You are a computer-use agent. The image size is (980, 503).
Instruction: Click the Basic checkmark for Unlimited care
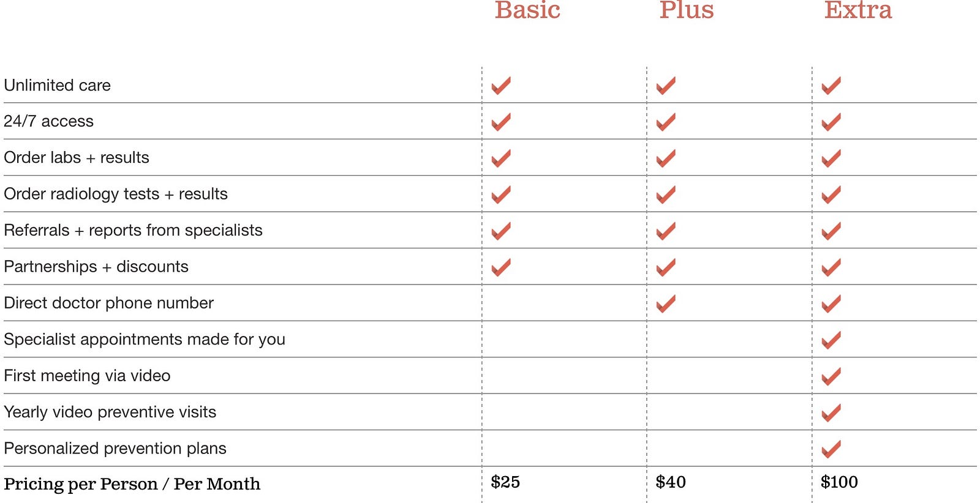[x=501, y=86]
